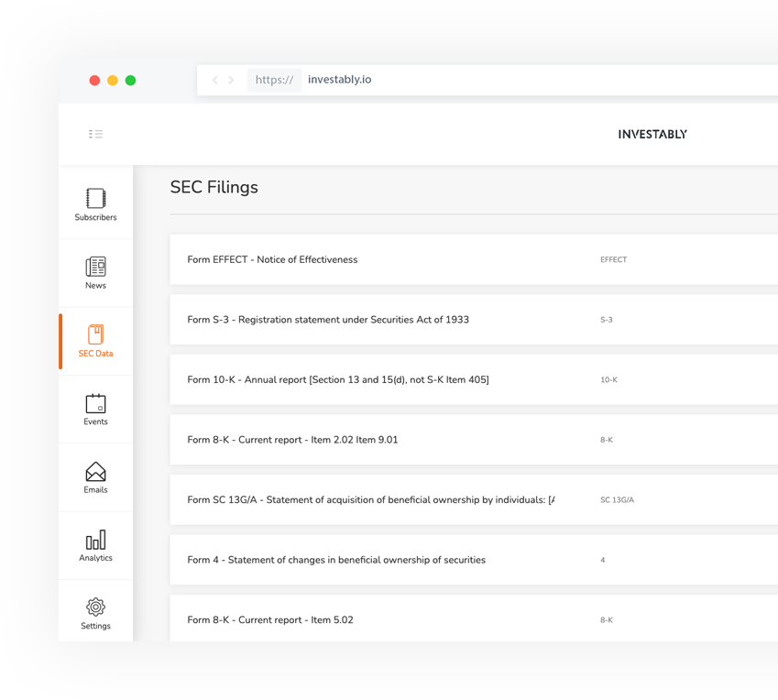This screenshot has width=778, height=700.
Task: Open the Analytics bar chart icon
Action: click(95, 540)
